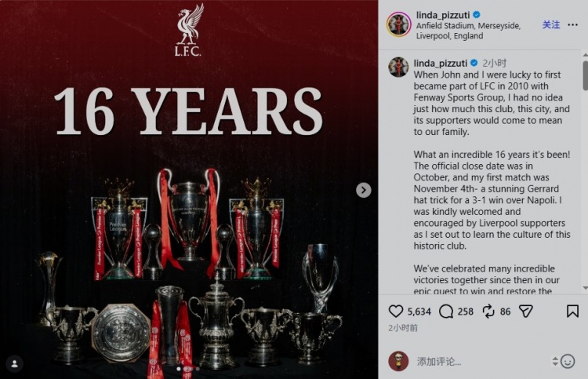This screenshot has height=379, width=588.
Task: Open the three-dots more options menu
Action: click(572, 25)
